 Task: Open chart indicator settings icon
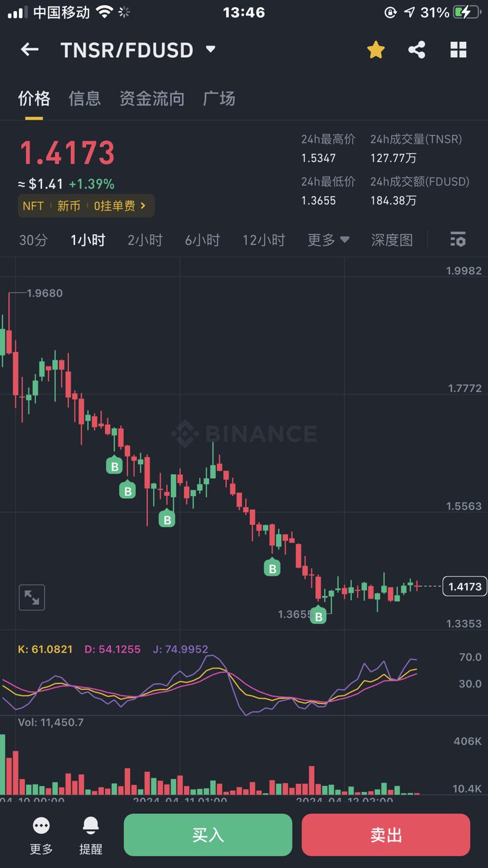pyautogui.click(x=458, y=239)
